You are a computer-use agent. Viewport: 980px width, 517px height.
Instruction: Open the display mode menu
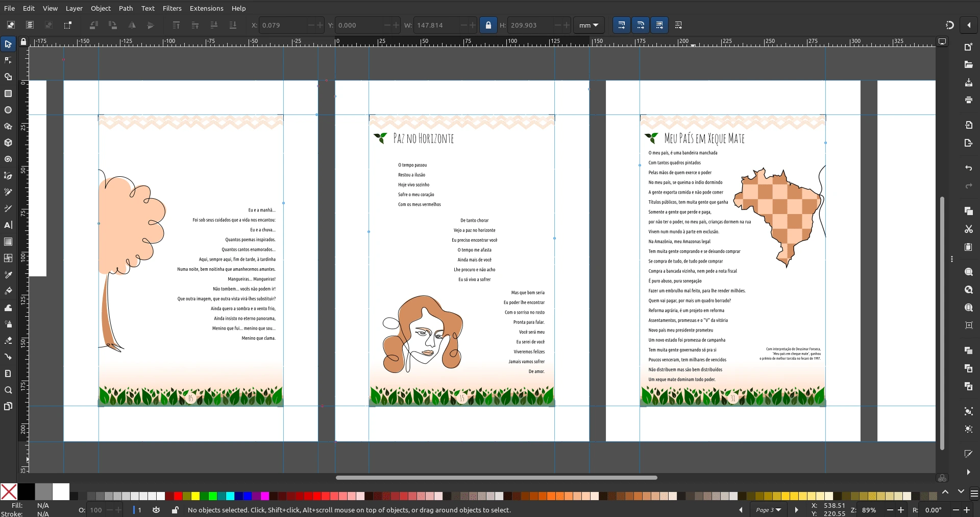(x=942, y=41)
